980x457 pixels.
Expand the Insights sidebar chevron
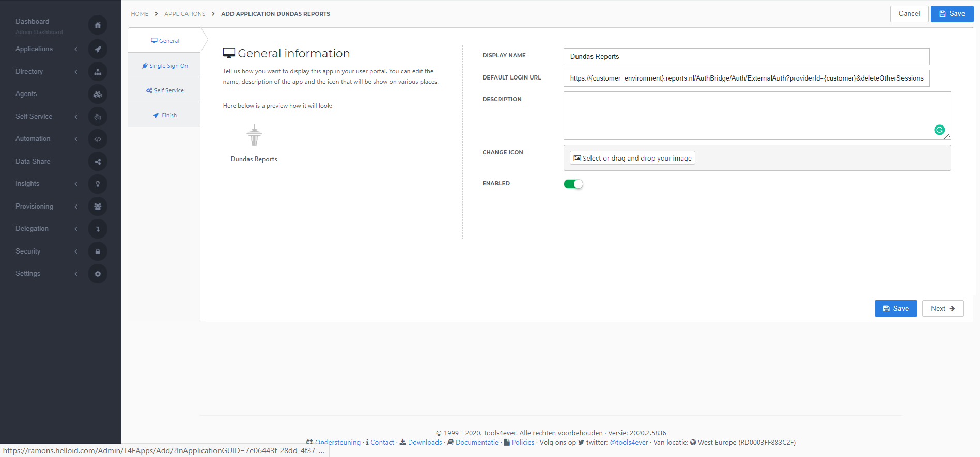76,184
